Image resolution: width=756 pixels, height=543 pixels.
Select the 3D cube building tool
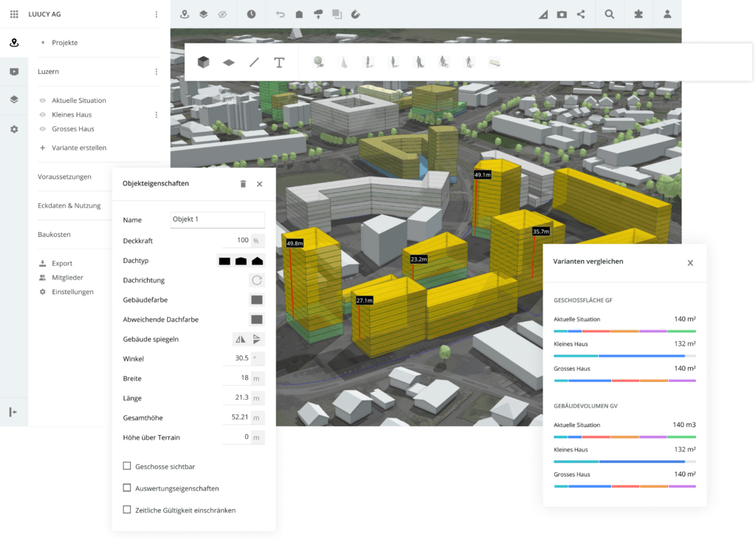(203, 63)
